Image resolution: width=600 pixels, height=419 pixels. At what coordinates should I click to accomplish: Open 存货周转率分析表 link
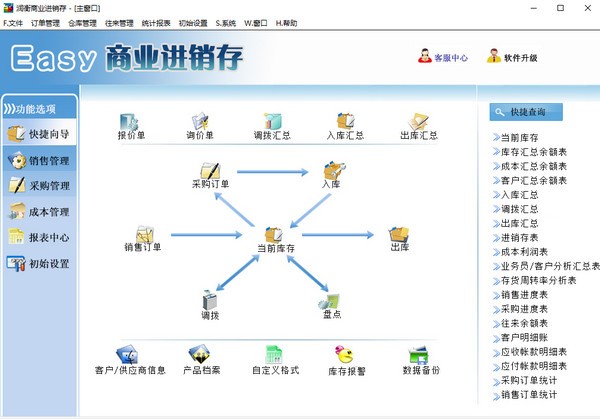[x=535, y=280]
